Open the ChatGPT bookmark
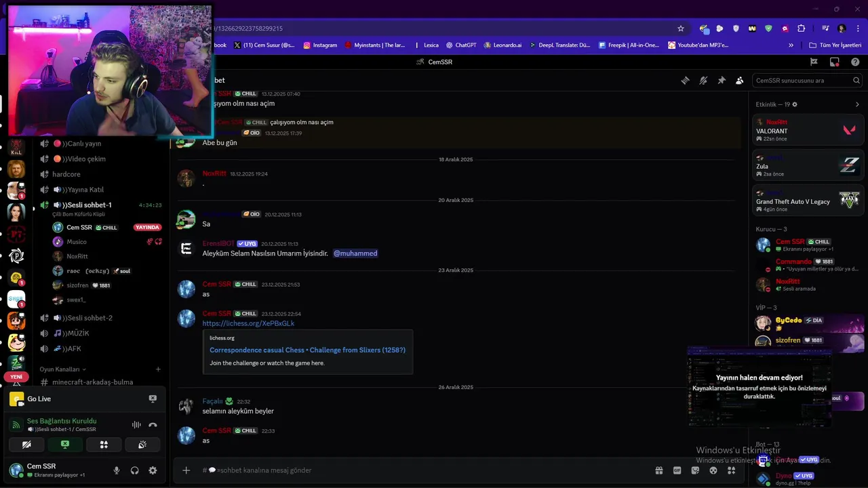Viewport: 868px width, 488px height. pyautogui.click(x=461, y=45)
